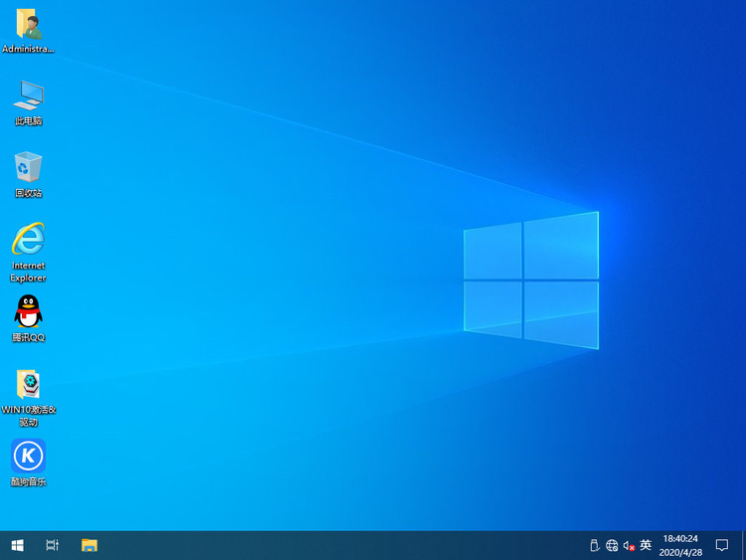Select the Internet Explorer desktop shortcut
The width and height of the screenshot is (746, 560).
[x=28, y=240]
